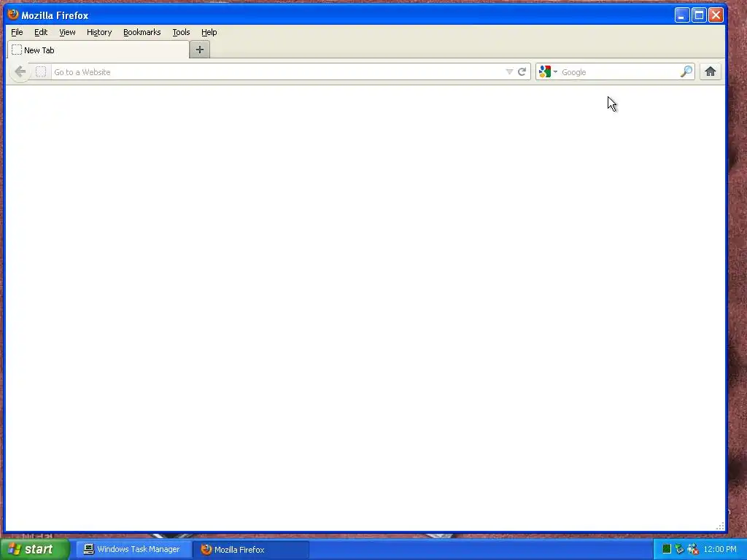Minimize the Firefox window
This screenshot has height=560, width=747.
tap(682, 15)
